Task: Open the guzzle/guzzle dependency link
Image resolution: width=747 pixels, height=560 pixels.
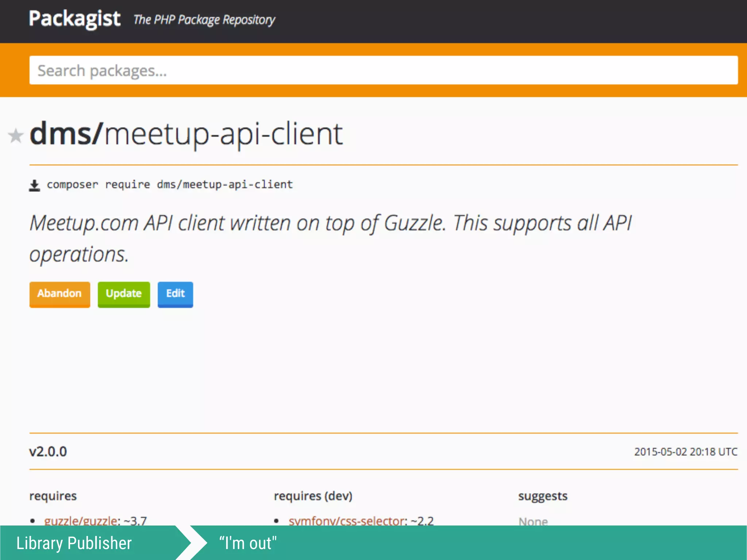Action: [82, 521]
